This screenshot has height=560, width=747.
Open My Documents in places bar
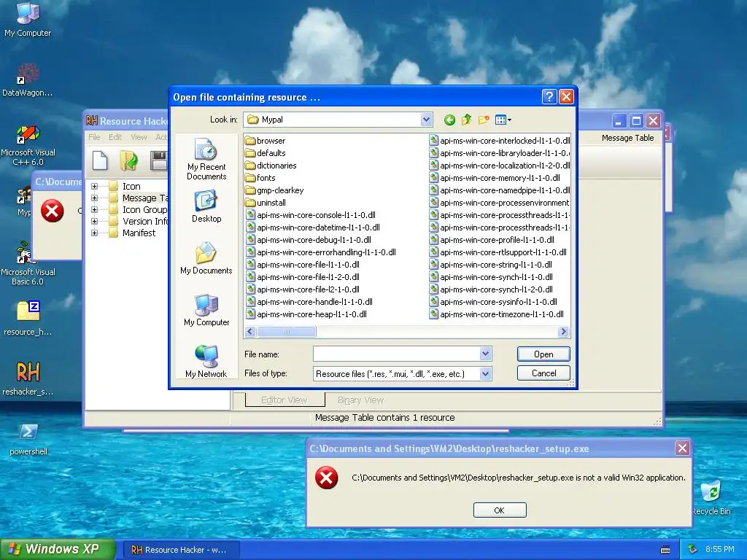206,258
